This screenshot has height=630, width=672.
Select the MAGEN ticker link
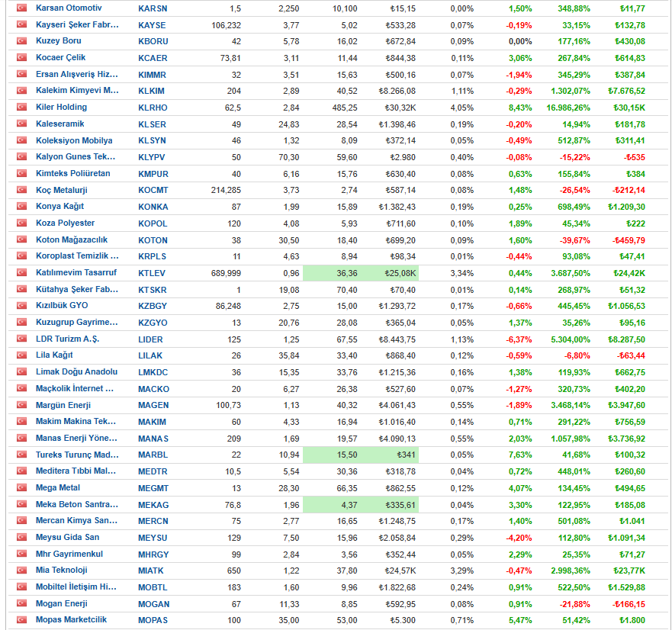pyautogui.click(x=153, y=405)
